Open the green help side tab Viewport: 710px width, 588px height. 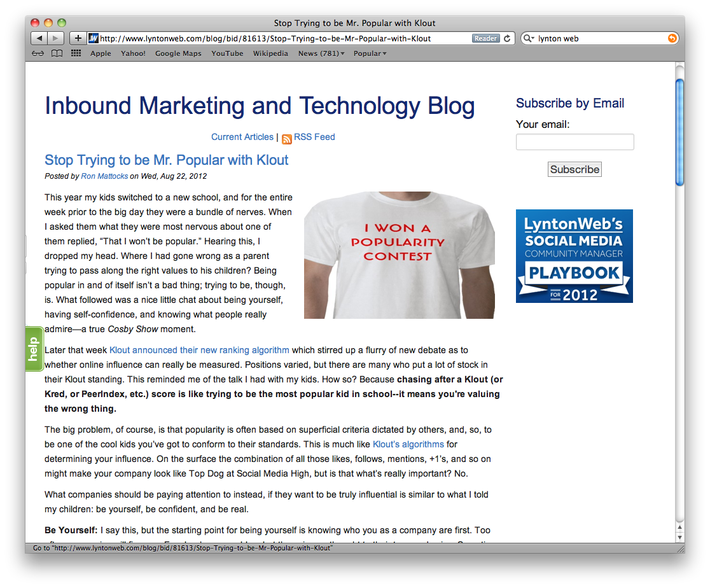[x=34, y=349]
